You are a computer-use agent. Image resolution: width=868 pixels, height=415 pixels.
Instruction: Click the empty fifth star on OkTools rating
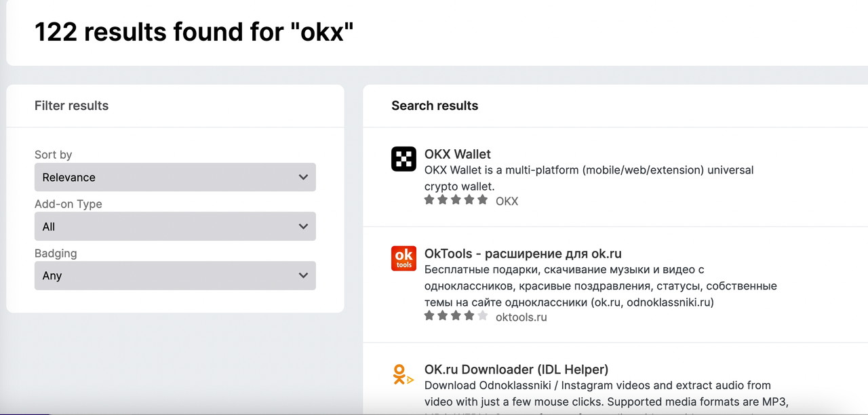(482, 316)
